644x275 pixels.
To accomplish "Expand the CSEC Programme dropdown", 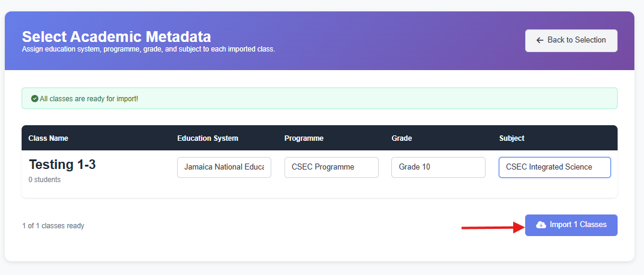I will click(x=331, y=168).
